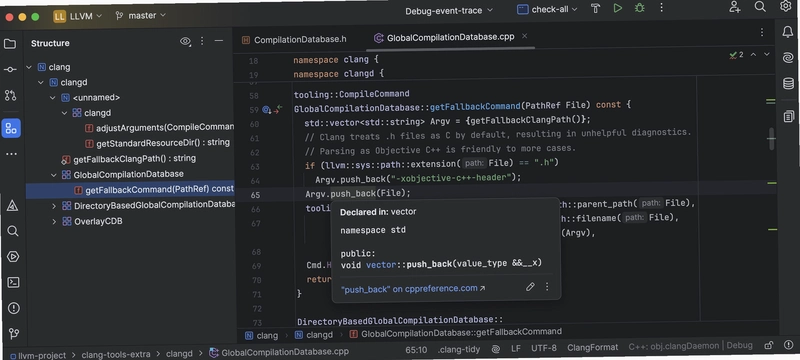800x360 pixels.
Task: Open the Database tool window
Action: (x=788, y=84)
